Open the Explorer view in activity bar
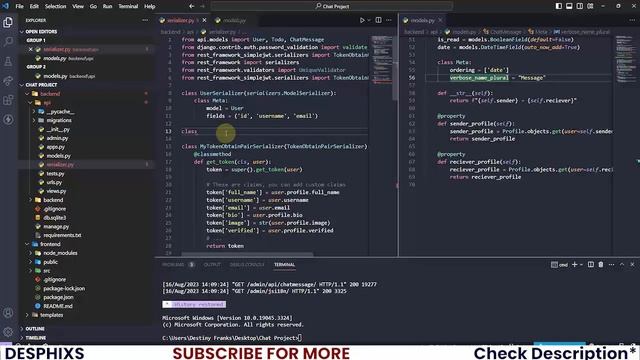640x360 pixels. [8, 22]
